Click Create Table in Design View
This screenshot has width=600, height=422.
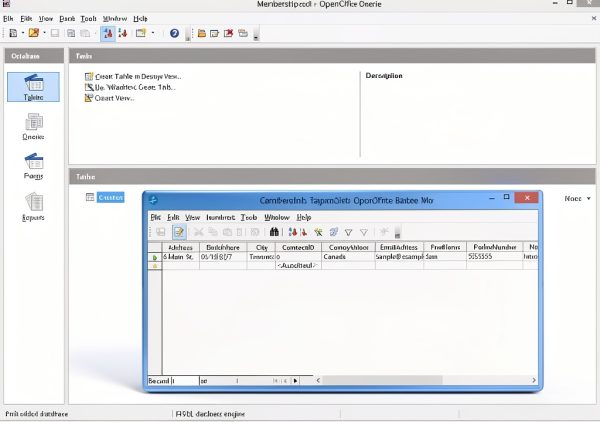click(133, 77)
